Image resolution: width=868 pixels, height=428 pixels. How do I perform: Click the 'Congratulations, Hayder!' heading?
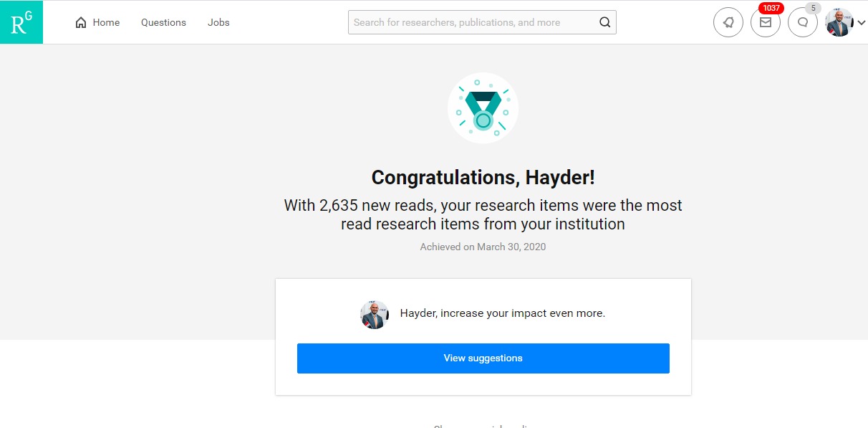point(483,177)
